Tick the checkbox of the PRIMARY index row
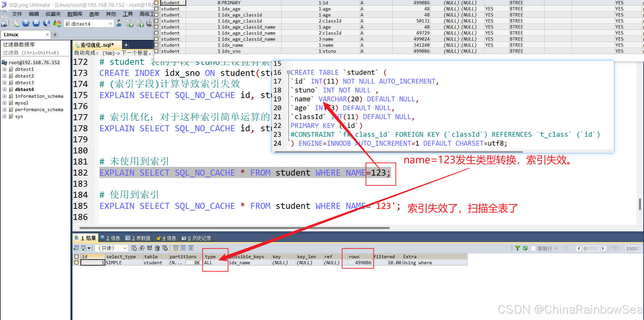 click(157, 3)
